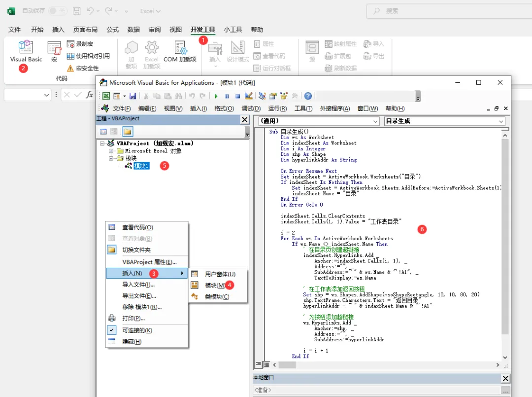Open the Gadgets (小工具) ribbon tab

233,30
